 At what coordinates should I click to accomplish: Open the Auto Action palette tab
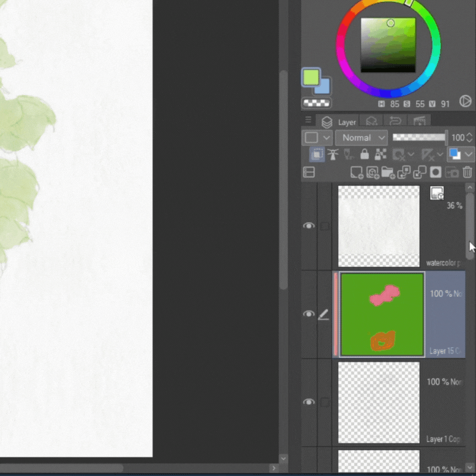coord(419,121)
